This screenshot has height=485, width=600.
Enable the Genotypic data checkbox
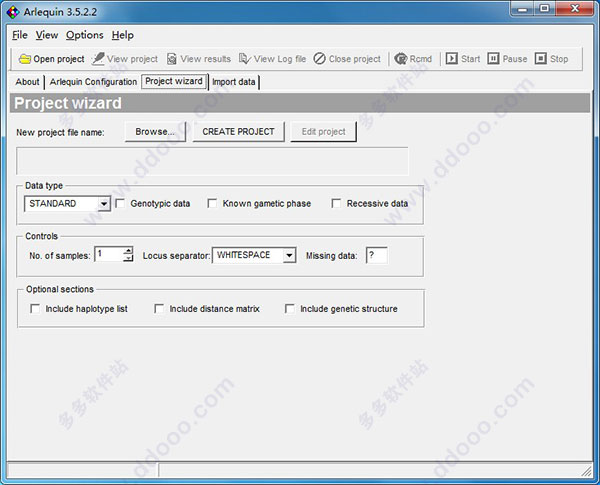tap(120, 203)
